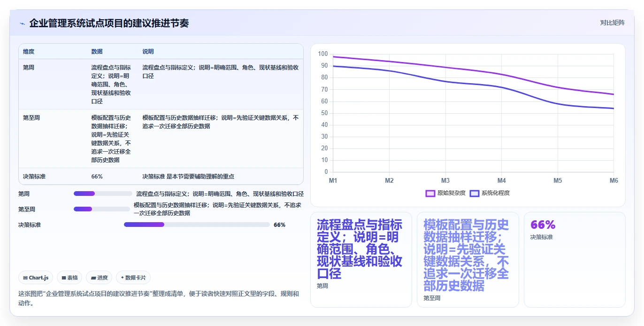Click the 第至周 progress bar
Viewport: 644px width, 326px height.
tap(102, 209)
